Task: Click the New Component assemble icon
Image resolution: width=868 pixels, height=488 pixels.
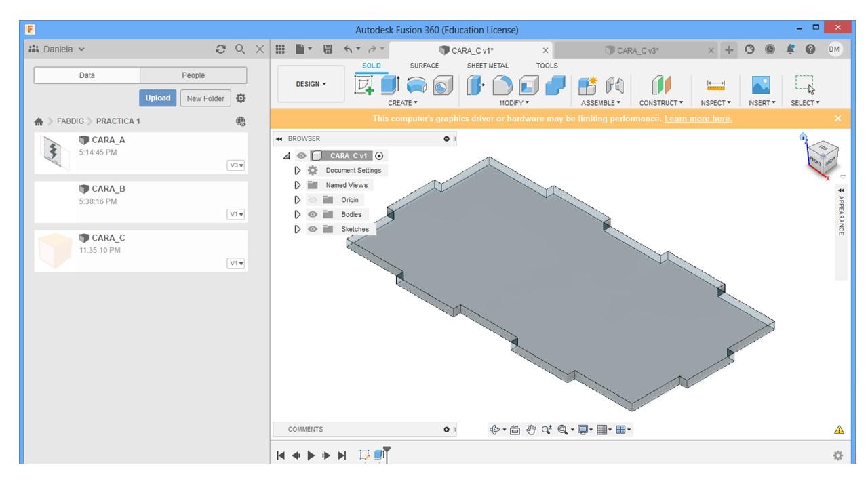Action: point(587,85)
